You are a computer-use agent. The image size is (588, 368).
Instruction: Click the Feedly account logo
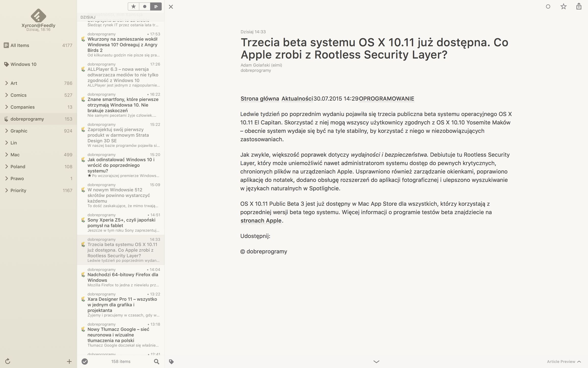[38, 15]
